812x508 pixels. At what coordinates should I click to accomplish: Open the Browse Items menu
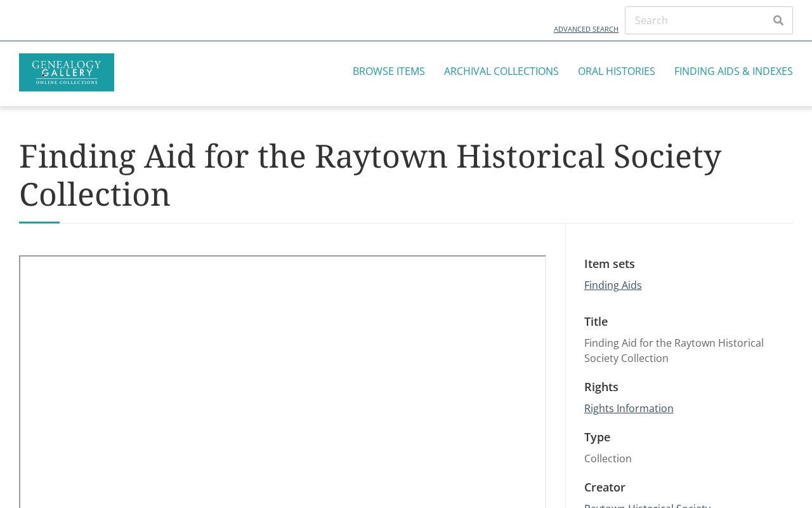(389, 71)
